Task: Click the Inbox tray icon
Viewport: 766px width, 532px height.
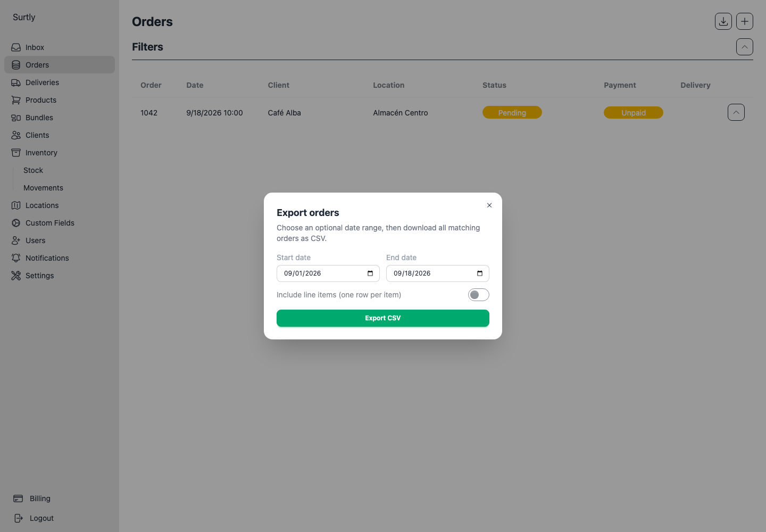Action: point(16,47)
